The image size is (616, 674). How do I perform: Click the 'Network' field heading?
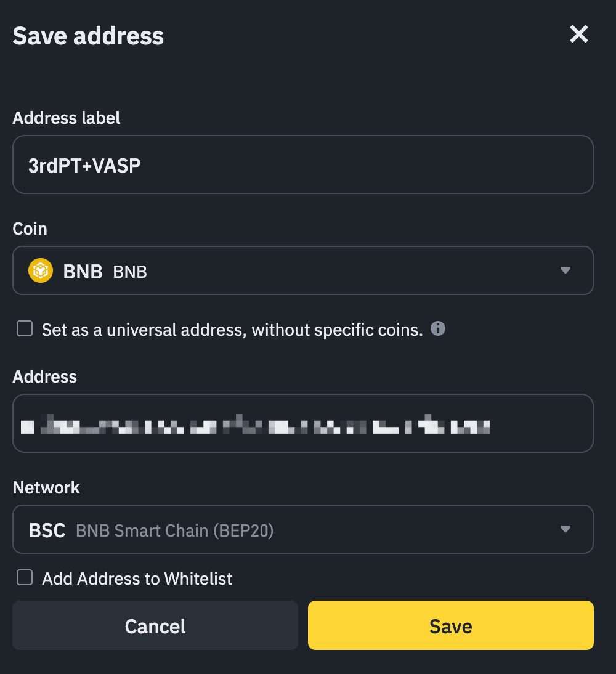coord(46,487)
